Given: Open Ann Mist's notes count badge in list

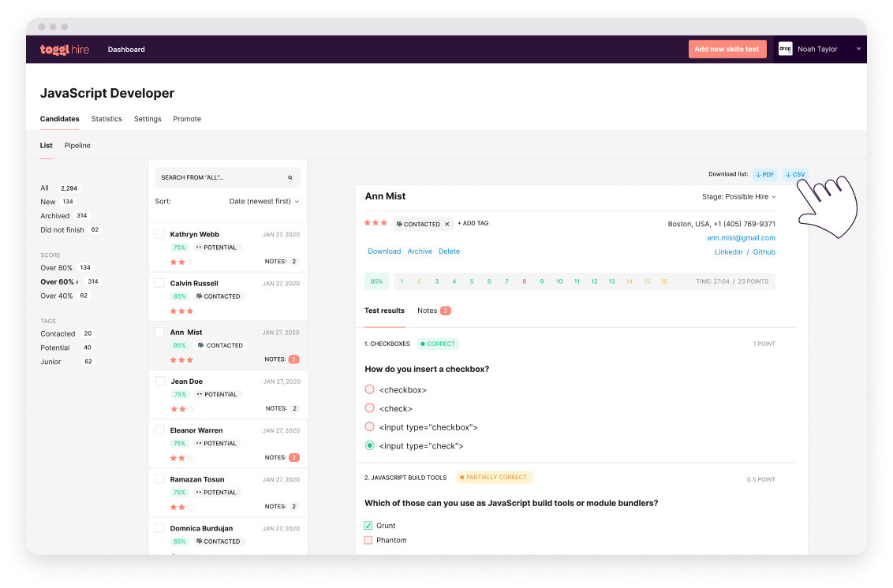Looking at the screenshot, I should 294,359.
